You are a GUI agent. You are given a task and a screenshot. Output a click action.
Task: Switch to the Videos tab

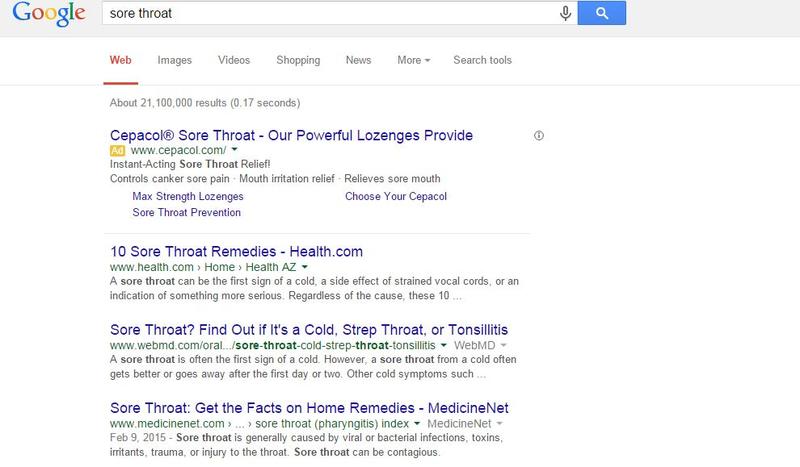coord(234,60)
